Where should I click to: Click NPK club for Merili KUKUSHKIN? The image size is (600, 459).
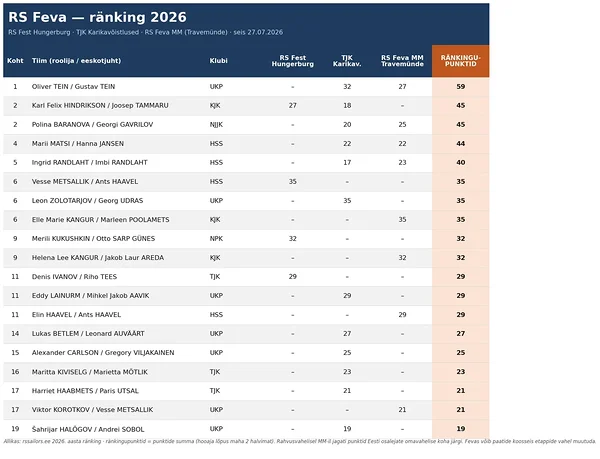pyautogui.click(x=216, y=239)
